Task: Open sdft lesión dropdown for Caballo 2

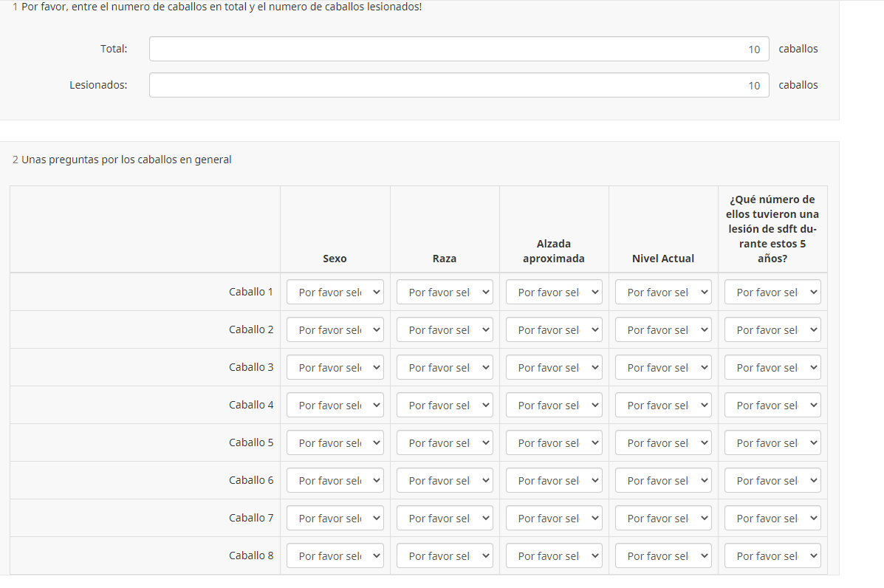Action: point(772,330)
